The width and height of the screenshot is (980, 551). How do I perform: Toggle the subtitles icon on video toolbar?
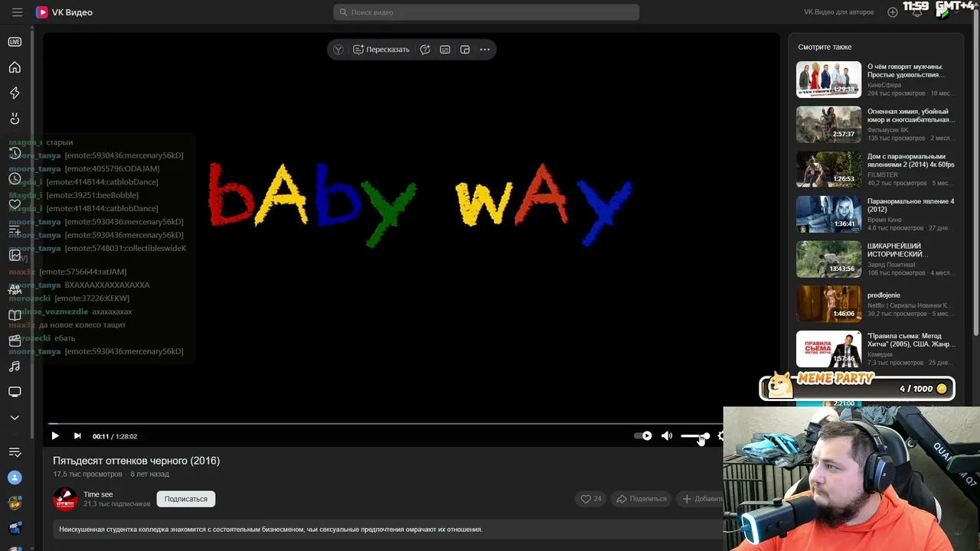(x=445, y=50)
